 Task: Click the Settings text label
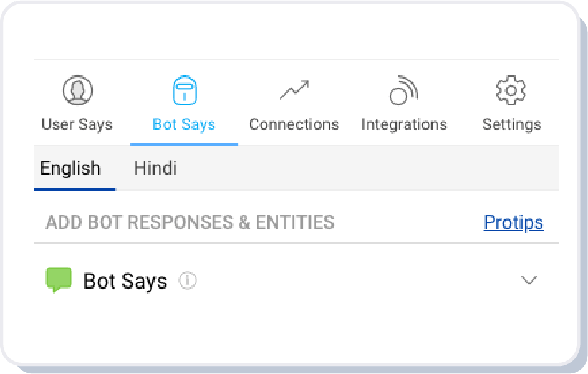tap(512, 124)
